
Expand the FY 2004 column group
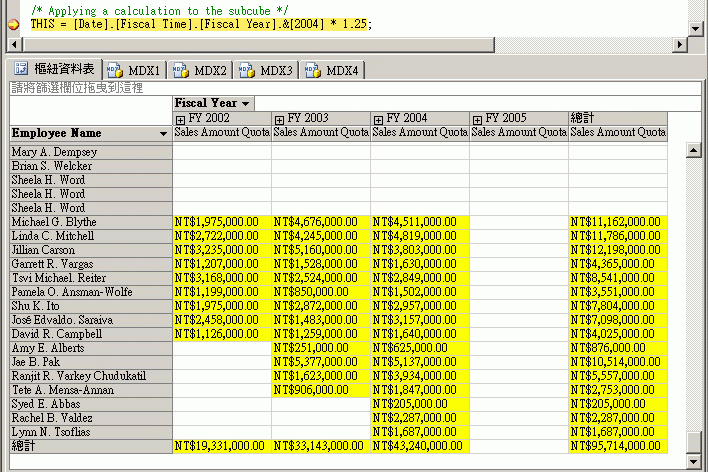click(378, 120)
